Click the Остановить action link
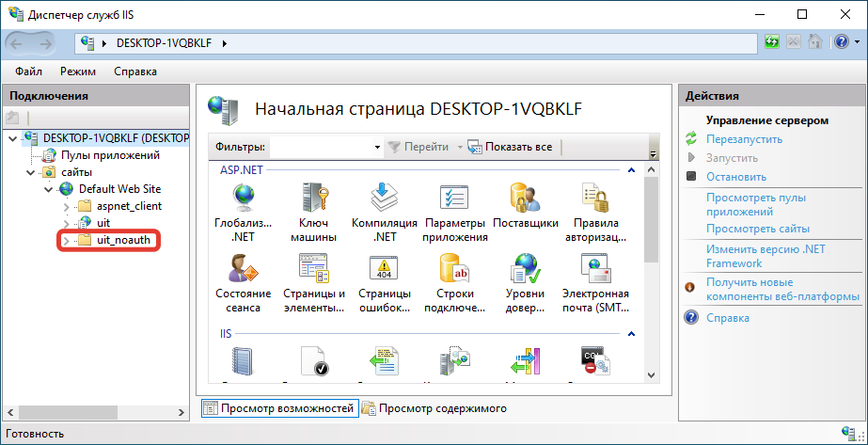This screenshot has width=868, height=445. (736, 177)
